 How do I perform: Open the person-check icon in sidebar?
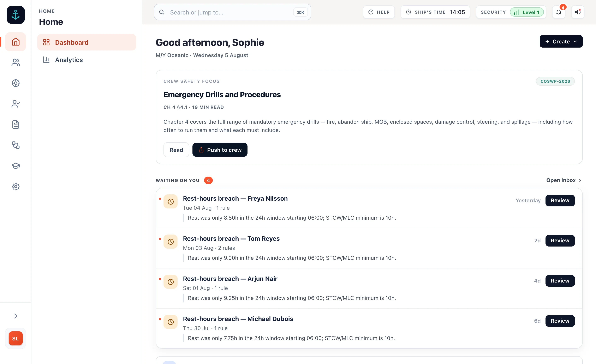[16, 104]
